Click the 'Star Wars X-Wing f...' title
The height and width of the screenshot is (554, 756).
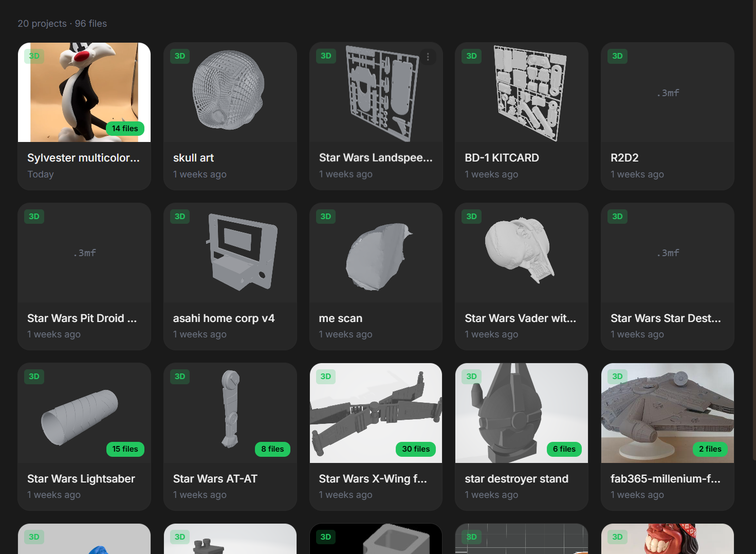373,479
